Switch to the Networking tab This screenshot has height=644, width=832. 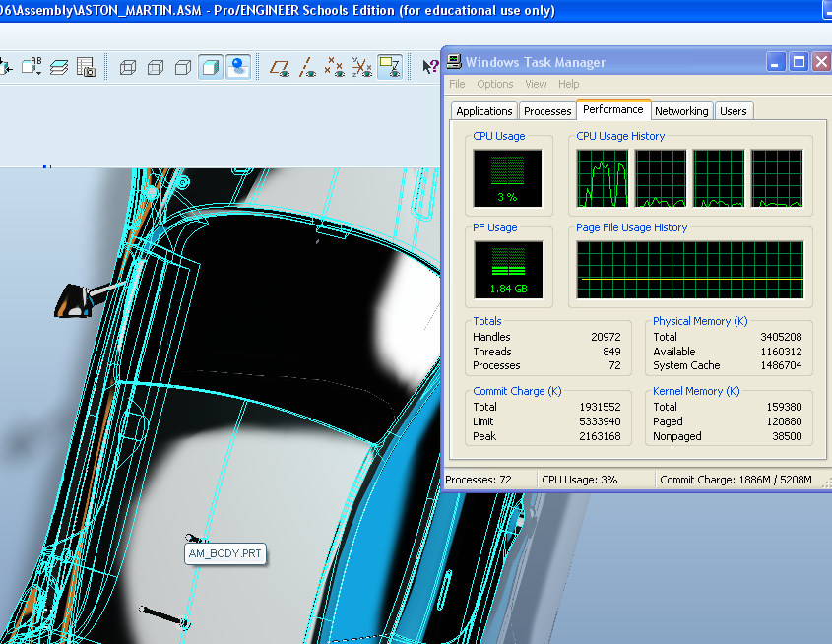(x=681, y=111)
